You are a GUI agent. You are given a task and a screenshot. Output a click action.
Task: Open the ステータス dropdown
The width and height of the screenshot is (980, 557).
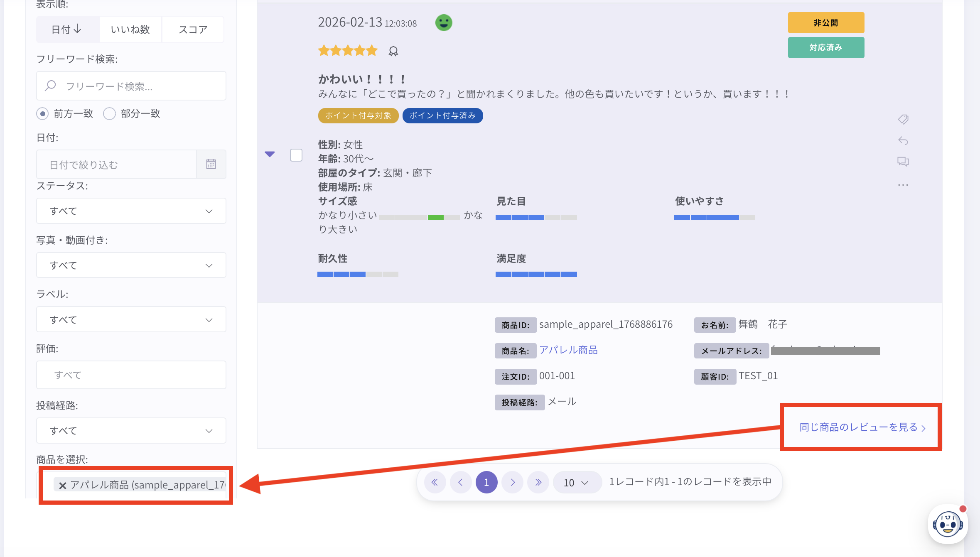tap(131, 211)
